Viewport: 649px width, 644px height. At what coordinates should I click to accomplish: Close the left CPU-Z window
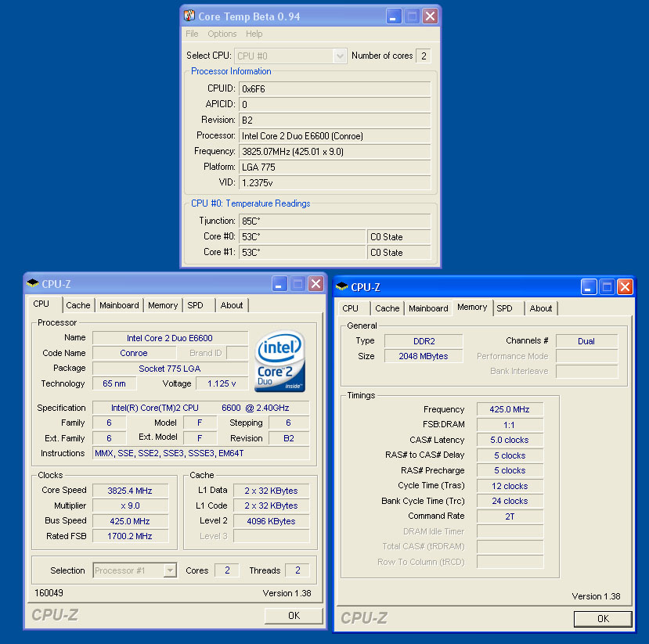(315, 284)
